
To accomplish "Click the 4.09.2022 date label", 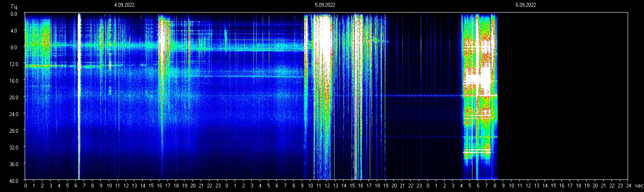I will (124, 5).
